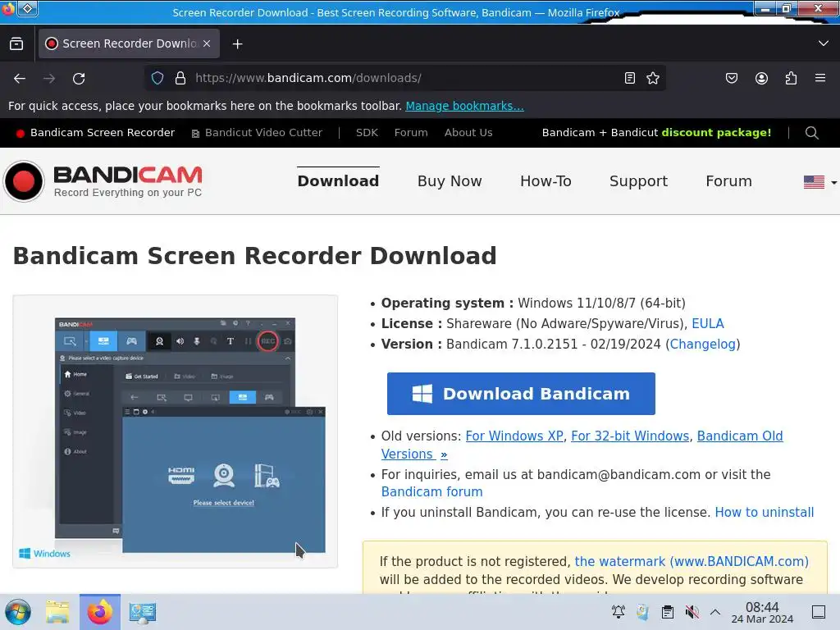Click the watermark (www.BANDICAM.com) link

(x=691, y=561)
